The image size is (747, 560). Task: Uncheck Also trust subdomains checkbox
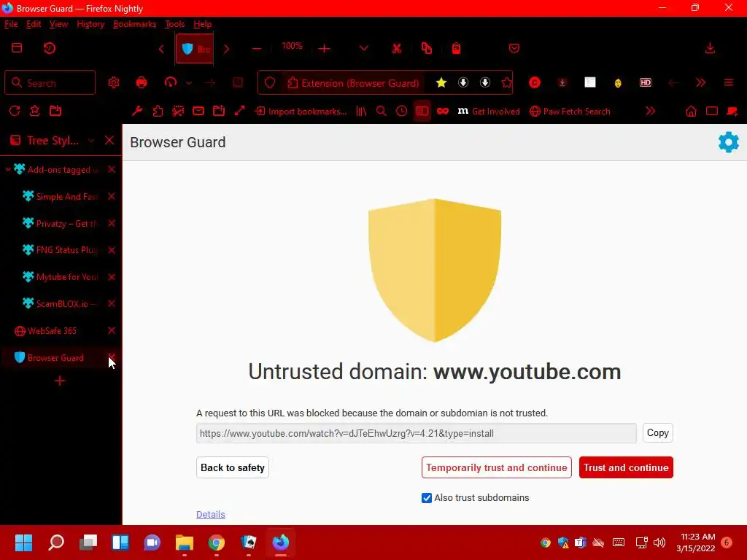coord(426,497)
